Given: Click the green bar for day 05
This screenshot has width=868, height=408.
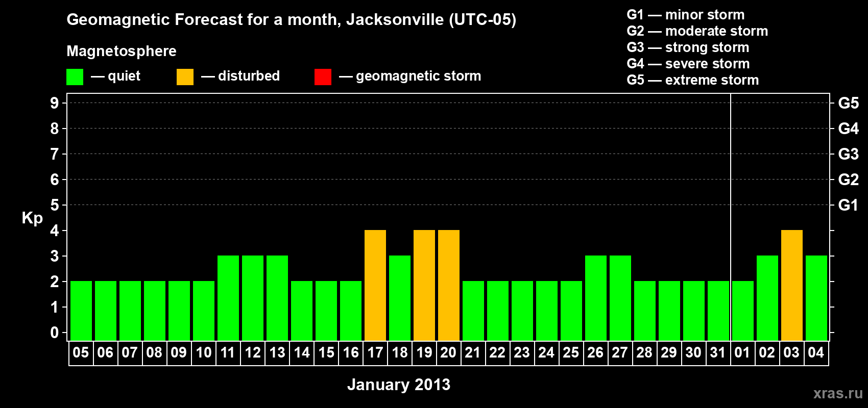Looking at the screenshot, I should [x=81, y=311].
